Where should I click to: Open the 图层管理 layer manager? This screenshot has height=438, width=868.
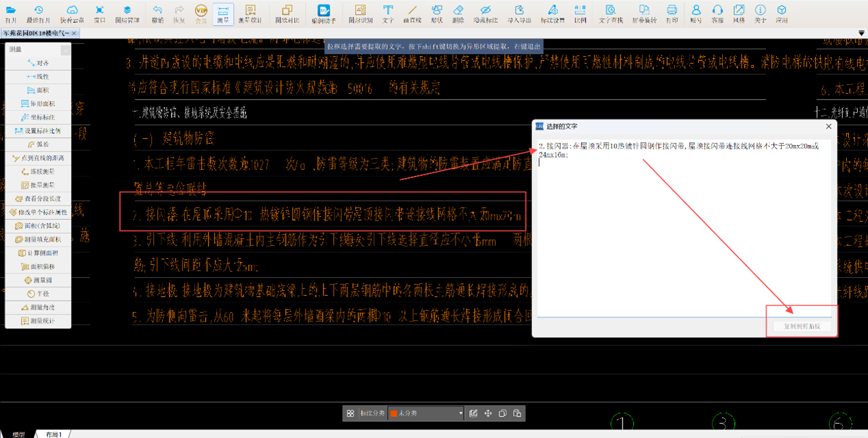(x=127, y=13)
